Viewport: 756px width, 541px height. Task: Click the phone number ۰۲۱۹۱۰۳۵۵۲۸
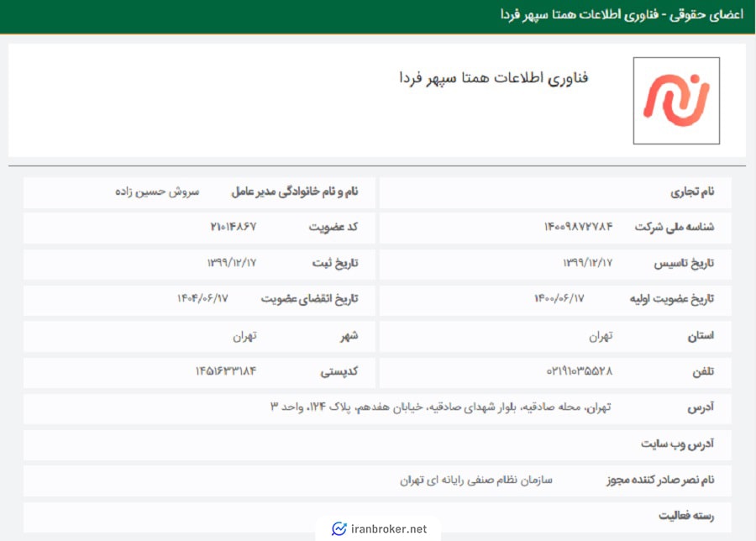pos(580,370)
